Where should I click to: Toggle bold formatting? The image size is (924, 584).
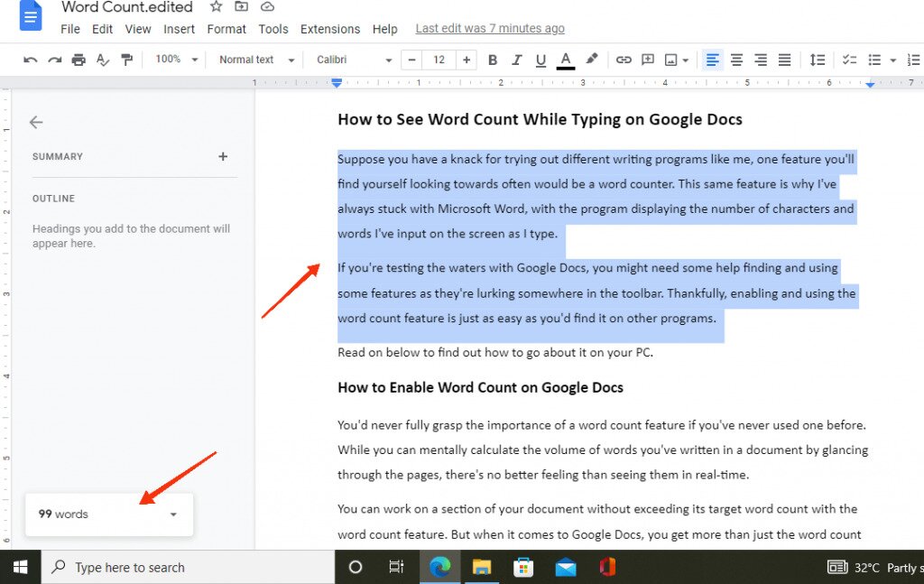(492, 59)
